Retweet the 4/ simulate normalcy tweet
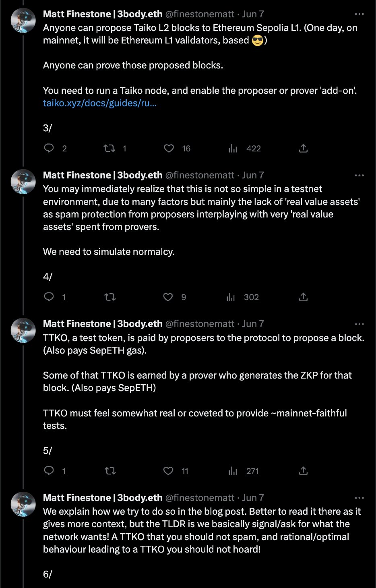 coord(109,297)
